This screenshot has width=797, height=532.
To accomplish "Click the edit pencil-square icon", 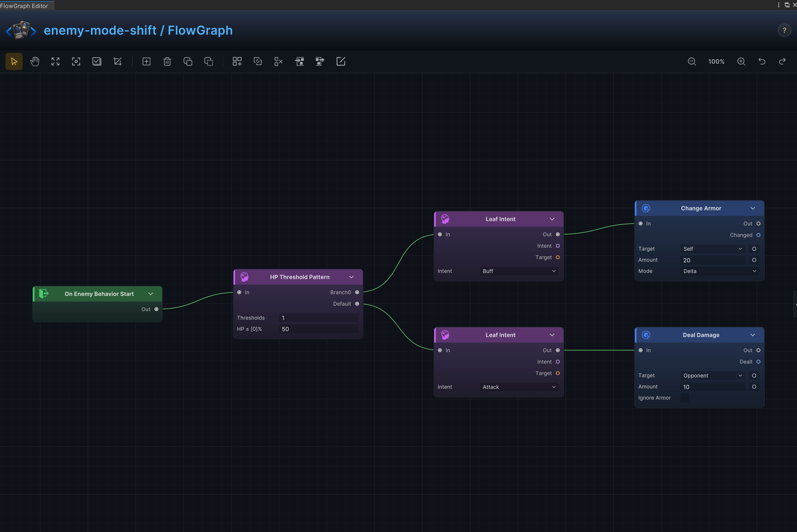I will pos(341,61).
